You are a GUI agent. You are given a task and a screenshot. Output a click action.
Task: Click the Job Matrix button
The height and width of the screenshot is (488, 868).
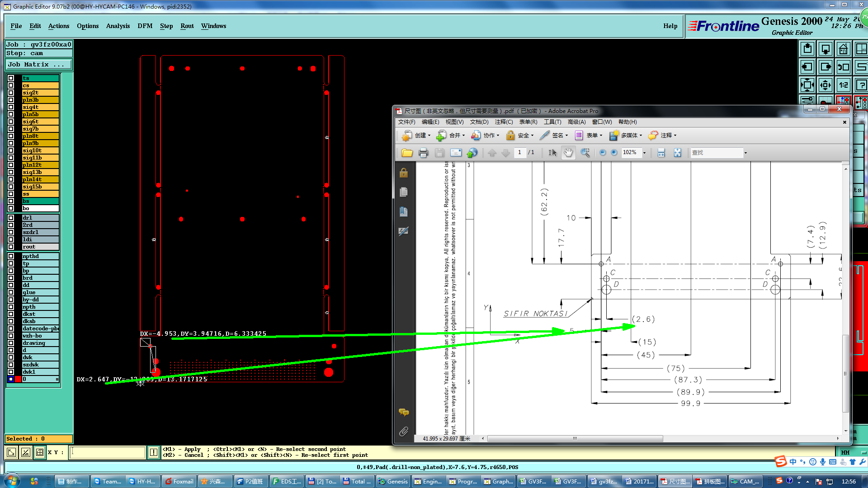38,65
